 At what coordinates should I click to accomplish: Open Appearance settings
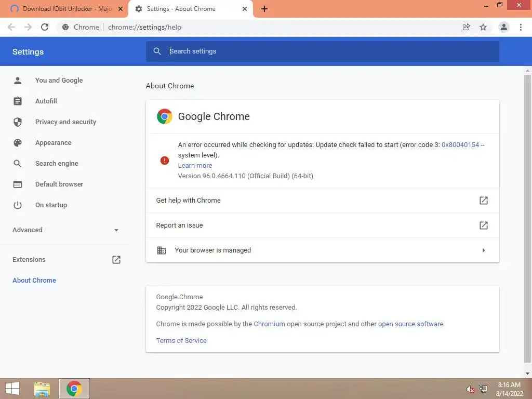(54, 143)
